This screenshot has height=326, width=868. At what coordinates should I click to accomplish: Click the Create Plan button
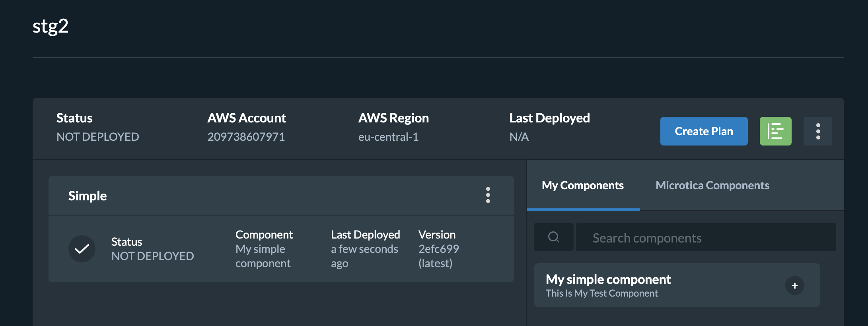(704, 131)
